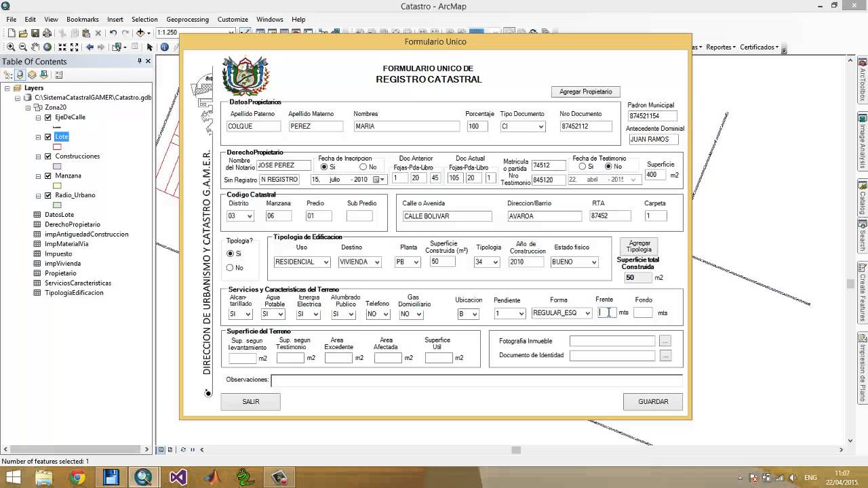The width and height of the screenshot is (868, 488).
Task: Open the Distrito dropdown
Action: pyautogui.click(x=249, y=216)
